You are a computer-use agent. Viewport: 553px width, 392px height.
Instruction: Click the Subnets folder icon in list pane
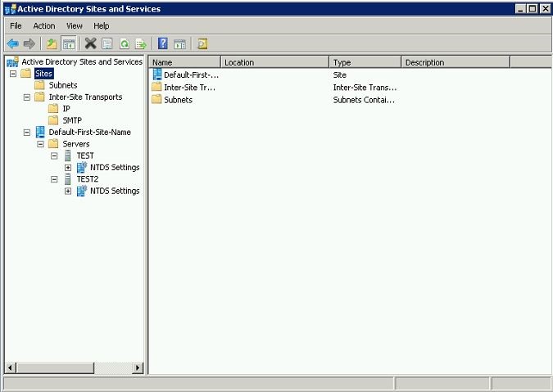156,99
